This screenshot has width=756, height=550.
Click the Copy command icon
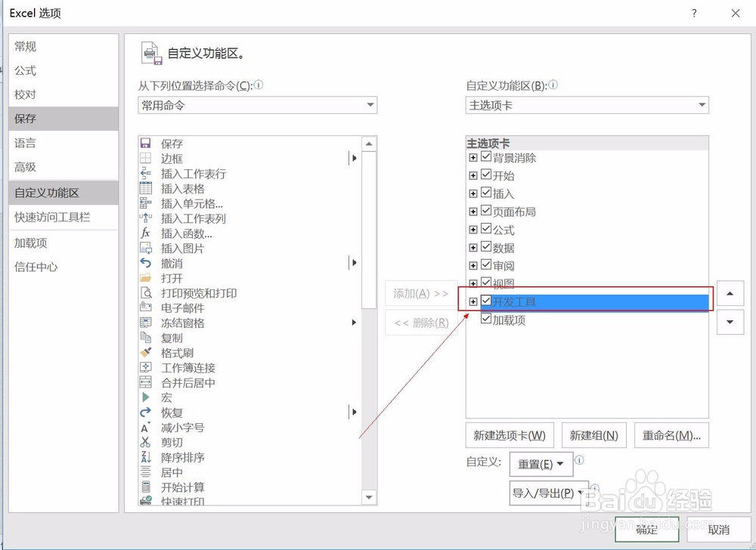pyautogui.click(x=146, y=337)
